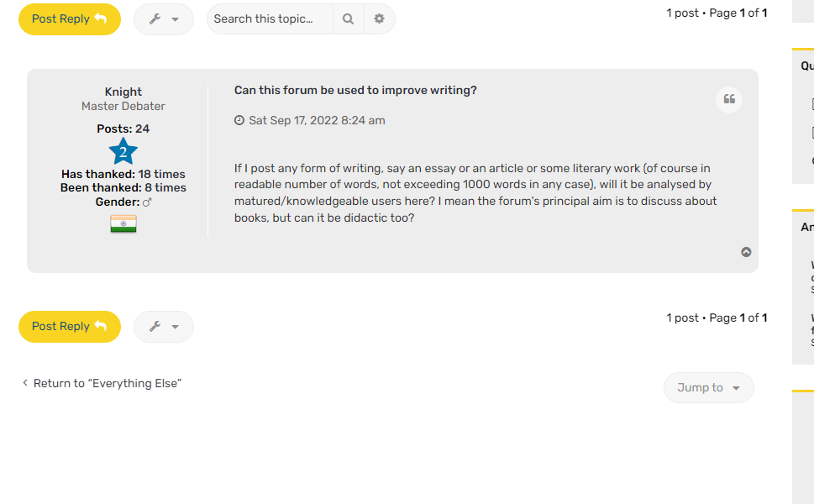Image resolution: width=814 pixels, height=504 pixels.
Task: Open Knight's user profile link
Action: click(123, 92)
